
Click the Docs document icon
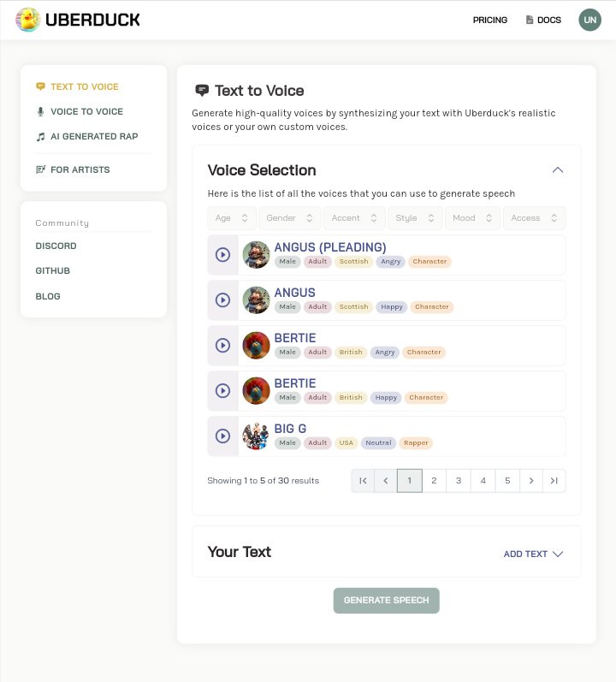[x=530, y=20]
